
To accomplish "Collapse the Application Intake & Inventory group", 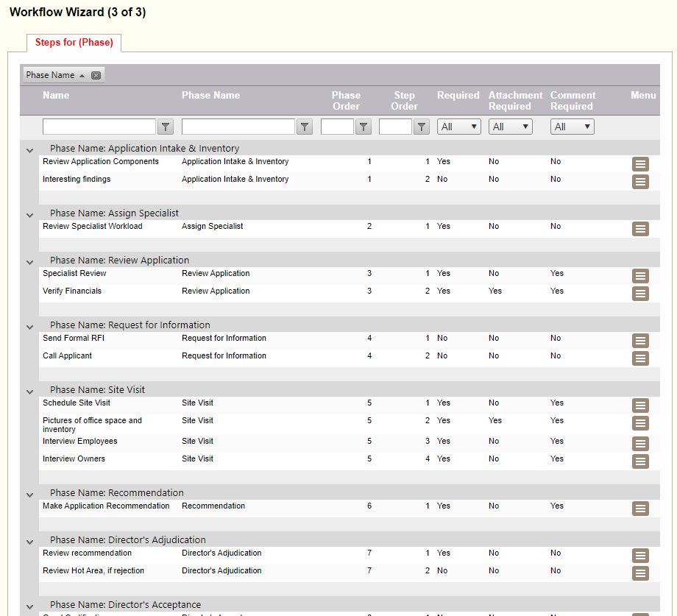I will point(30,150).
